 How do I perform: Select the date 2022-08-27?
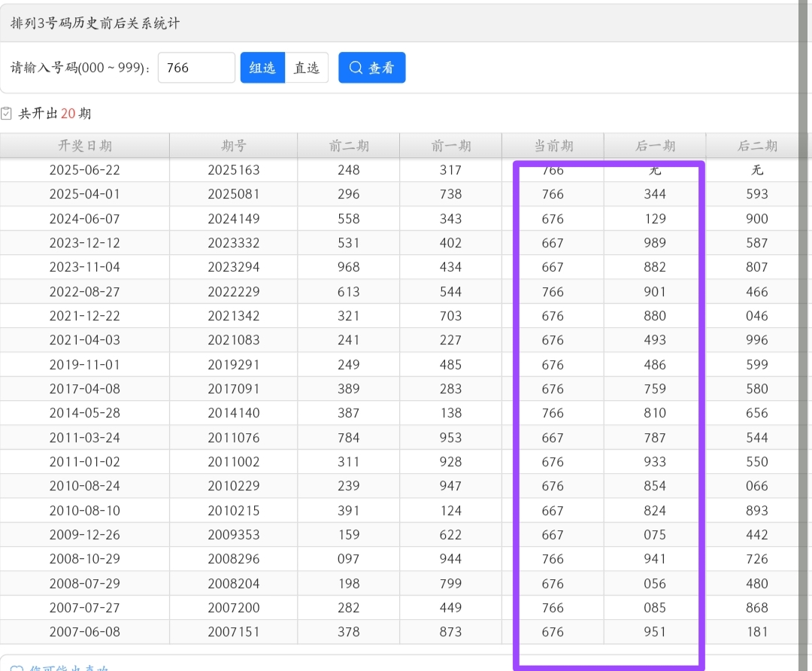(85, 292)
